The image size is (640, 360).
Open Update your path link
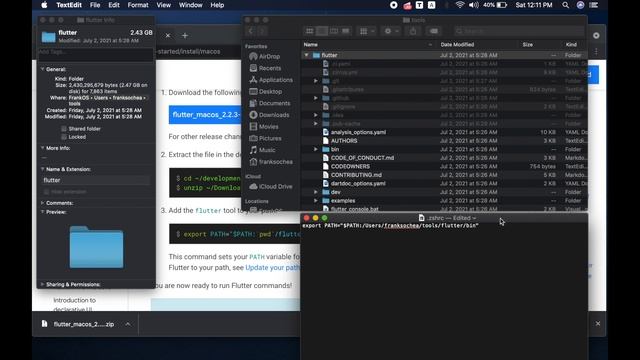[x=272, y=268]
